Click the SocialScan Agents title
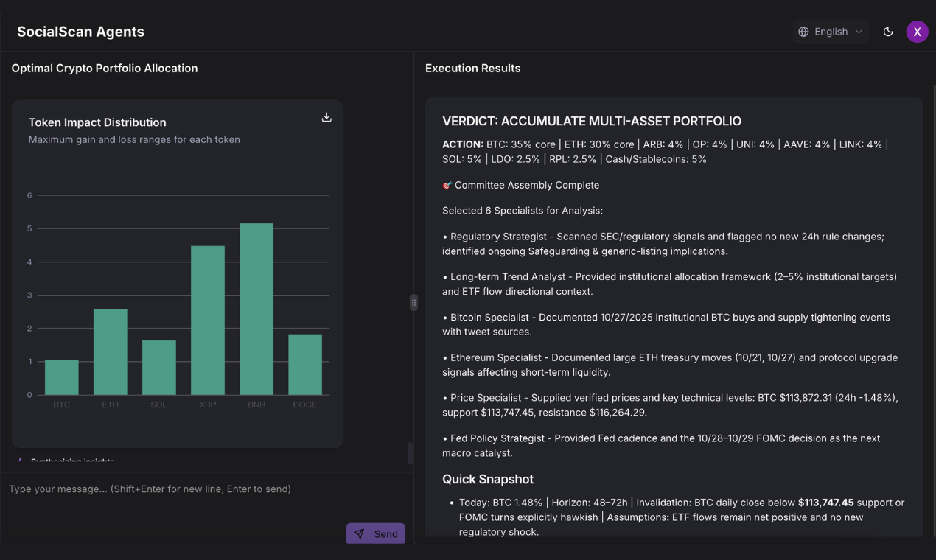Screen dimensions: 936x560 [80, 32]
